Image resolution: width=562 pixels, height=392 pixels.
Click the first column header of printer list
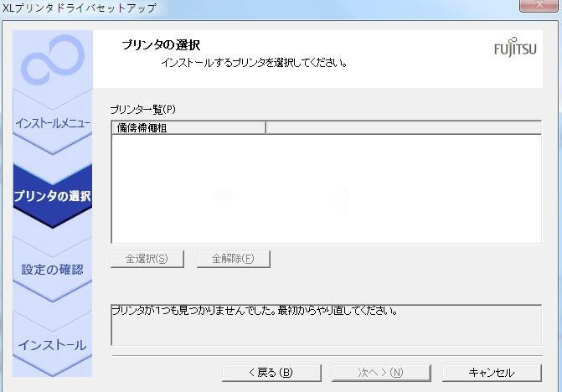tap(189, 128)
